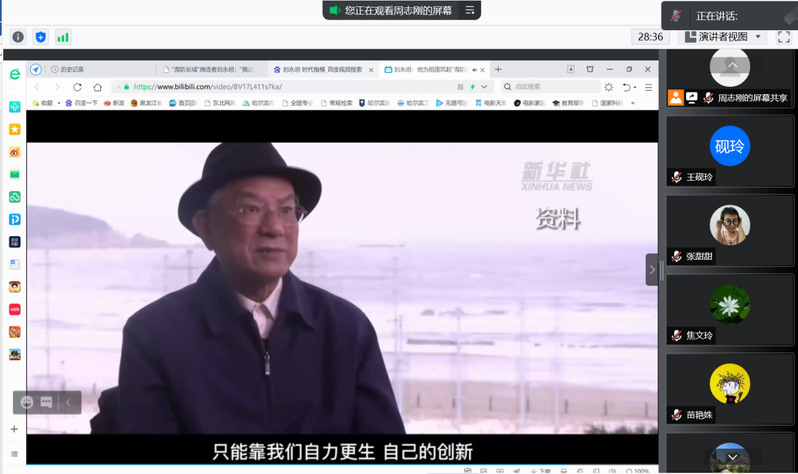Click the browser undo-close arrow icon
798x474 pixels.
(628, 87)
